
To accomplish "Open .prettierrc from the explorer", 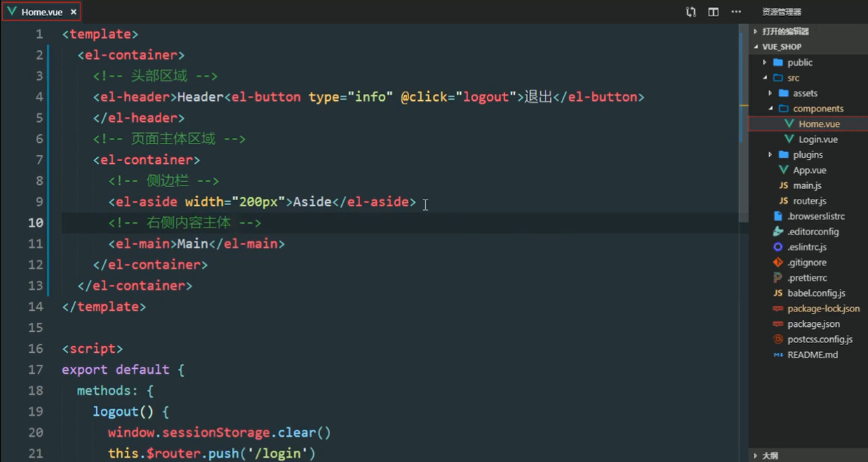I will tap(807, 278).
